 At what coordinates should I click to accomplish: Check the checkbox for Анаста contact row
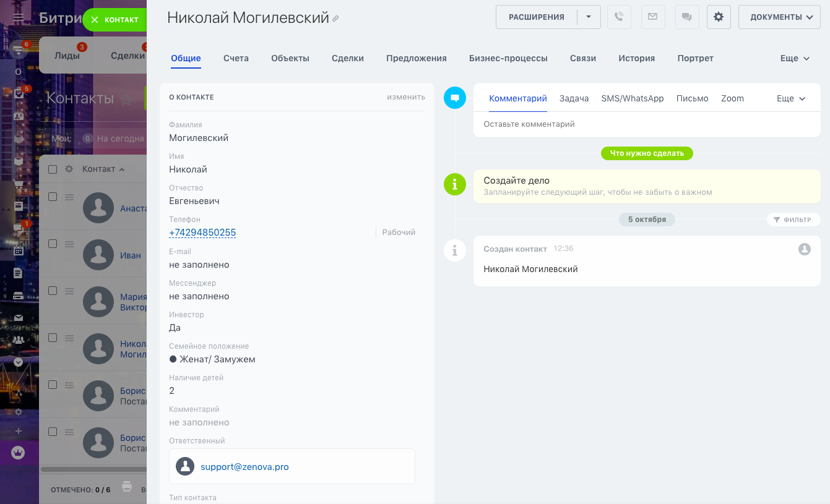pyautogui.click(x=53, y=197)
